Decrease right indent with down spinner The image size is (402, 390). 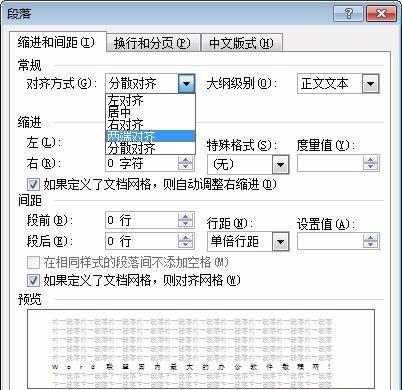pos(186,167)
